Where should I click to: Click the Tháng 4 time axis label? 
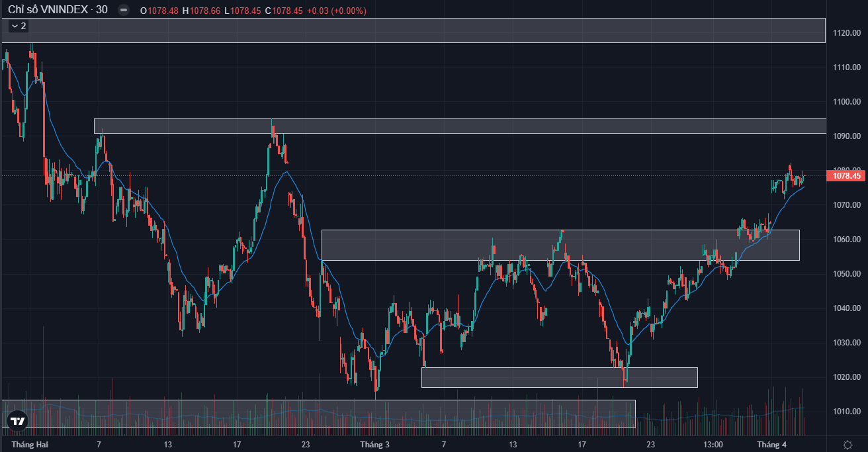(x=771, y=444)
